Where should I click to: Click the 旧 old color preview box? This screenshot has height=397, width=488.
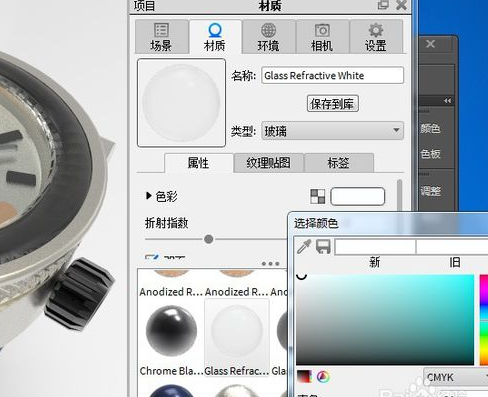click(452, 247)
